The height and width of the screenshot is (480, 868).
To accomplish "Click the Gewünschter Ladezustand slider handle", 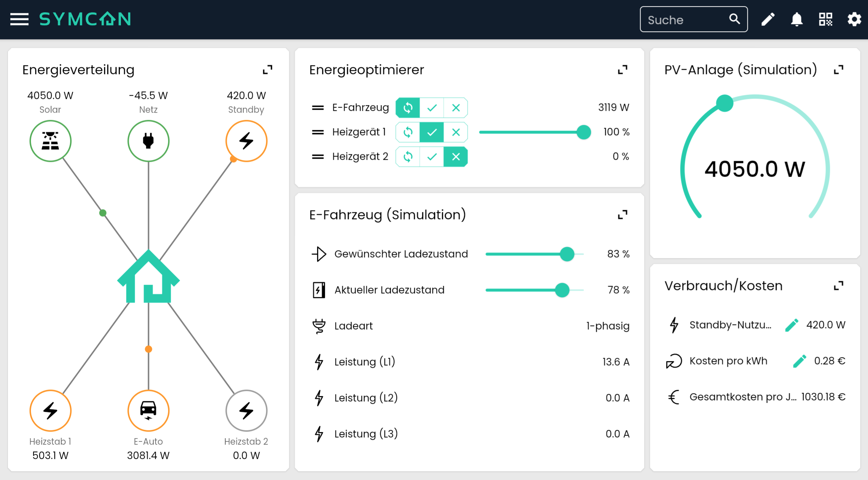I will [x=567, y=254].
